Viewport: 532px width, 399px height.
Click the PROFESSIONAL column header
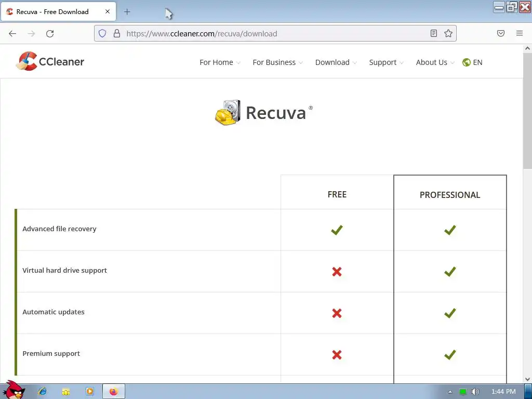coord(450,195)
